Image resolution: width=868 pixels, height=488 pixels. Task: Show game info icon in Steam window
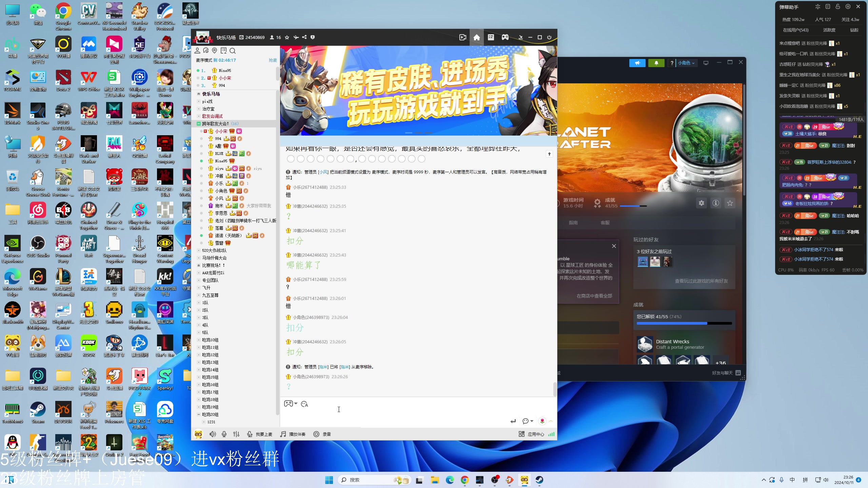click(x=716, y=203)
